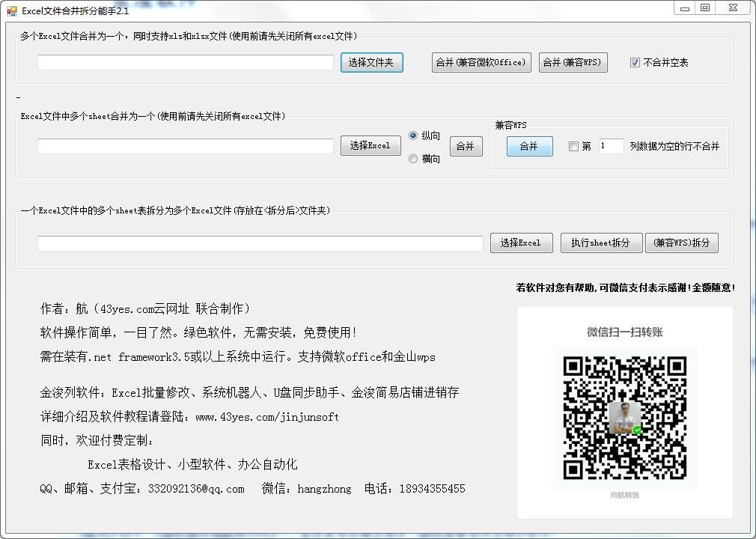Viewport: 756px width, 539px height.
Task: Click the folder path input field
Action: pos(185,63)
